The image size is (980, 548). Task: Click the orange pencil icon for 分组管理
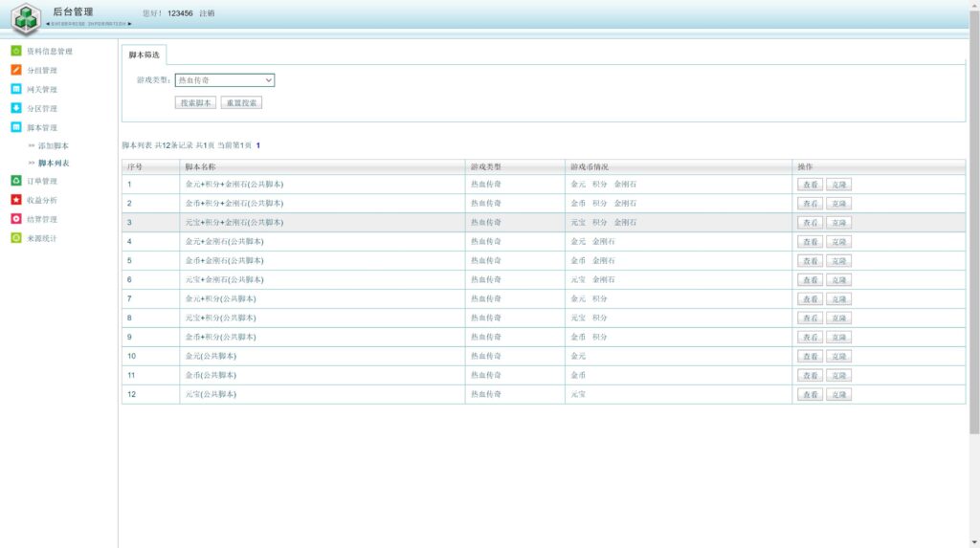pos(16,70)
